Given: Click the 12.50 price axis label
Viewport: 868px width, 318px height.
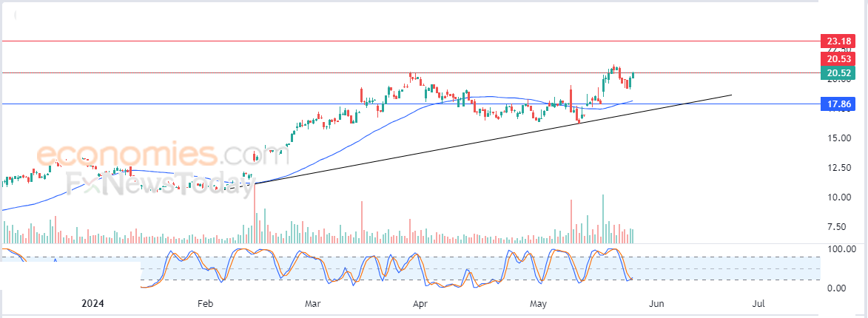Looking at the screenshot, I should 839,168.
